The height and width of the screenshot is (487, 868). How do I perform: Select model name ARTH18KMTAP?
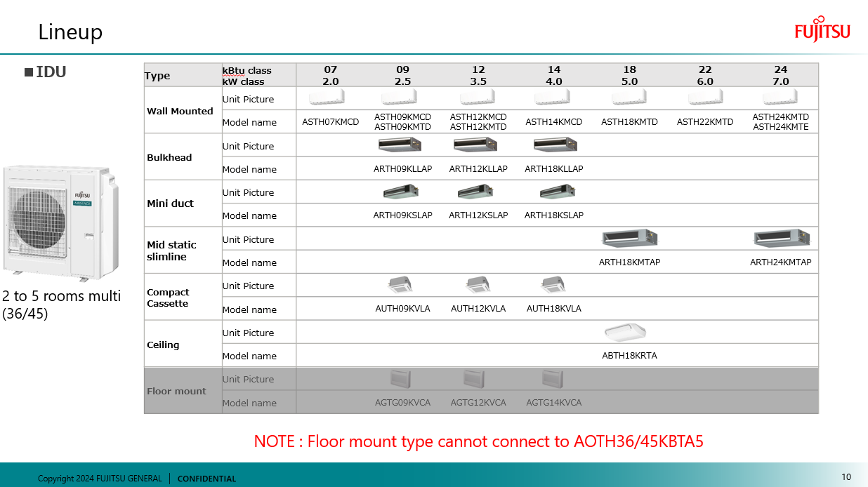[630, 262]
